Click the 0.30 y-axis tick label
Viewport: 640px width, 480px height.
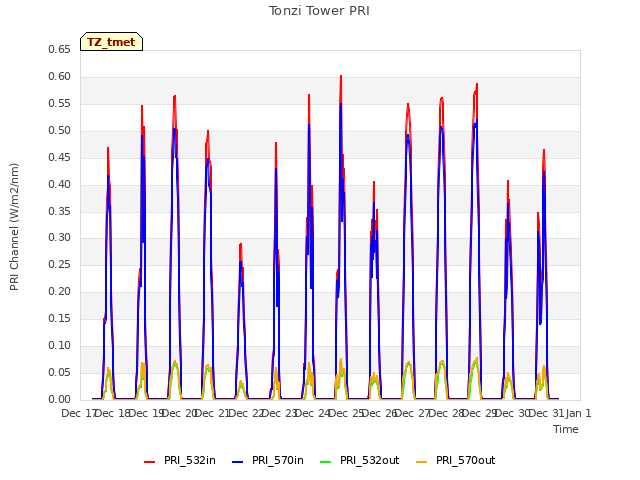(60, 238)
